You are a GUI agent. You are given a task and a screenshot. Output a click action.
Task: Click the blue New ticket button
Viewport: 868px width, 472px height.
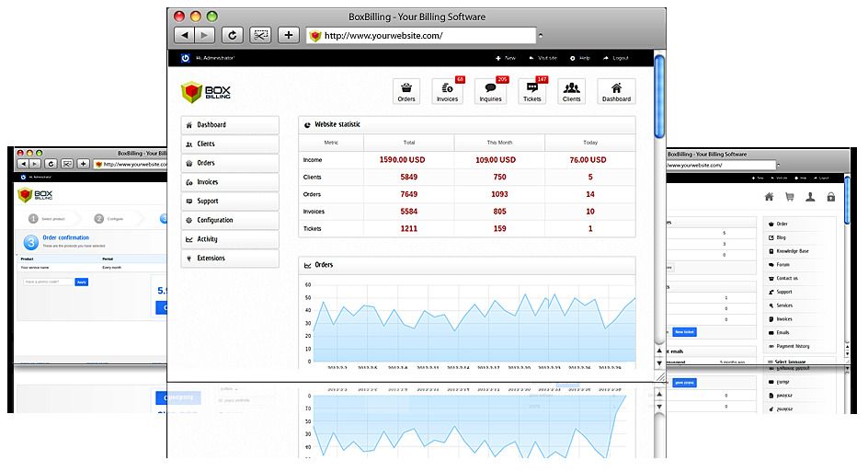(x=685, y=331)
